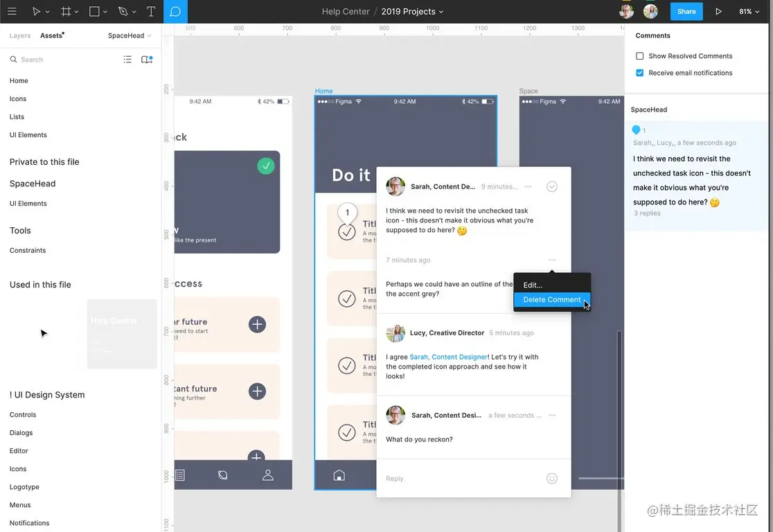This screenshot has height=532, width=773.
Task: Click the Home frame label
Action: coord(323,91)
